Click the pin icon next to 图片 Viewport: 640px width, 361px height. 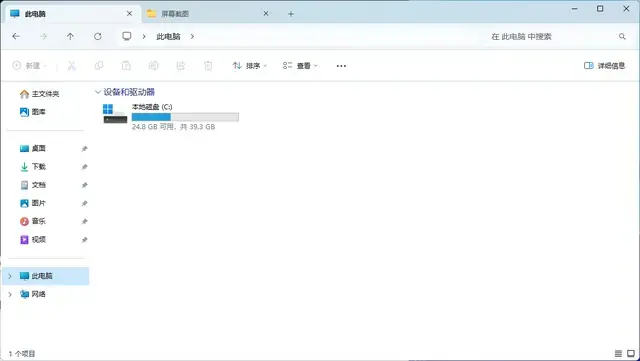point(84,203)
